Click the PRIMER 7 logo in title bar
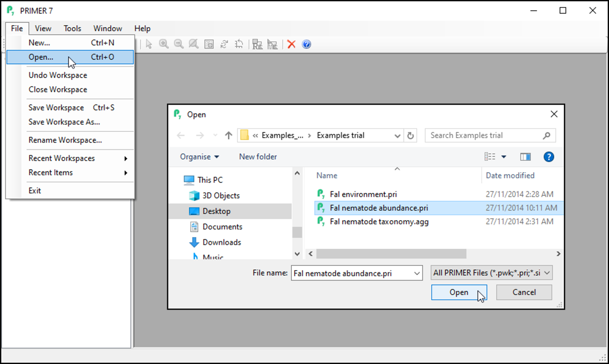 [11, 11]
